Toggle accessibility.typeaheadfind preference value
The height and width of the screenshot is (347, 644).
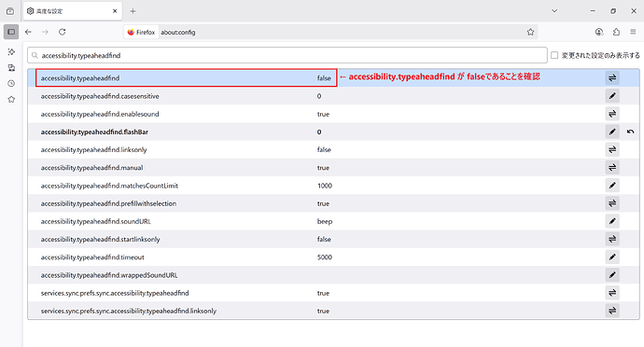tap(612, 78)
